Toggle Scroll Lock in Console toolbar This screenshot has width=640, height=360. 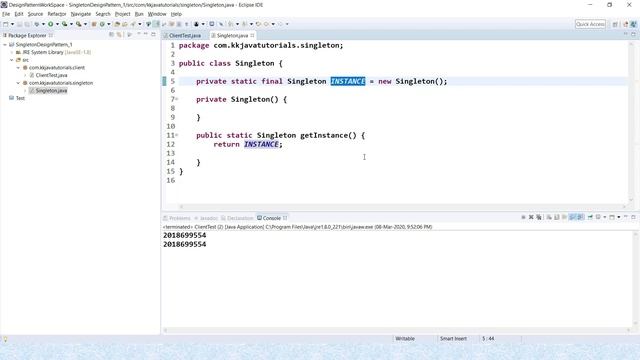[x=557, y=217]
